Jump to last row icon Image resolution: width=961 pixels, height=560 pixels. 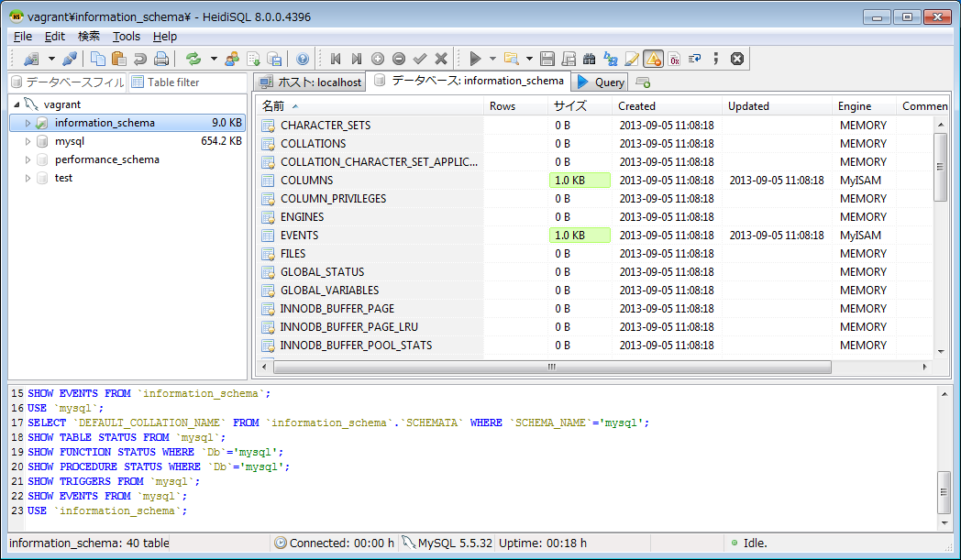pos(357,59)
